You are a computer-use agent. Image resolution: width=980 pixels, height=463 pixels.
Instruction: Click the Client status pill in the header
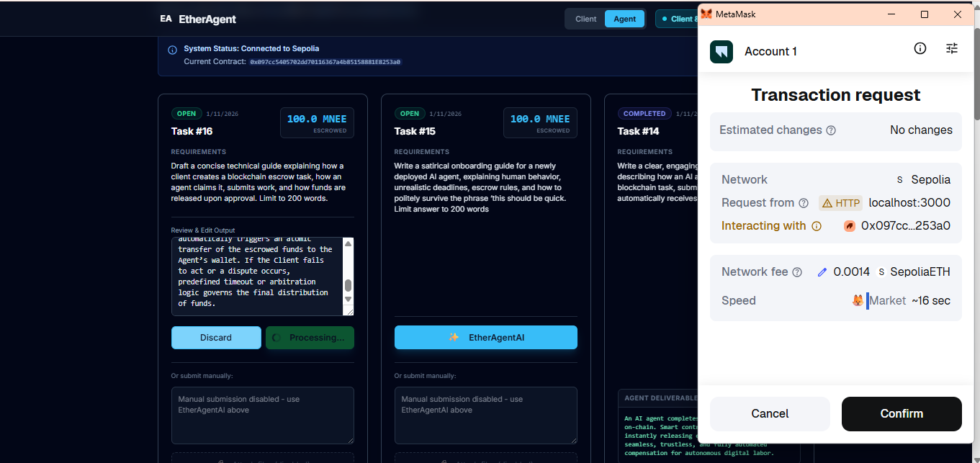(x=677, y=19)
